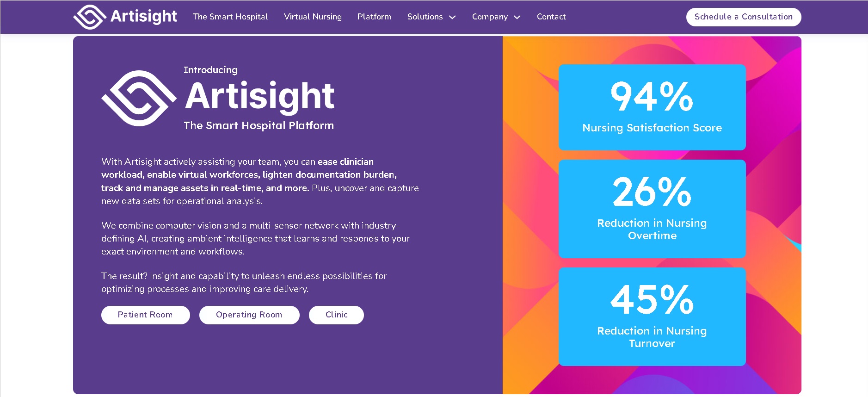Expand the Solutions dropdown chevron
The width and height of the screenshot is (868, 397).
(x=452, y=17)
